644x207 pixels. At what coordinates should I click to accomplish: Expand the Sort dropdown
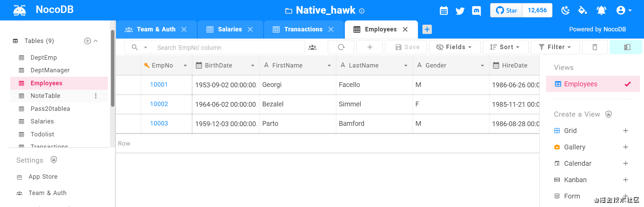505,47
